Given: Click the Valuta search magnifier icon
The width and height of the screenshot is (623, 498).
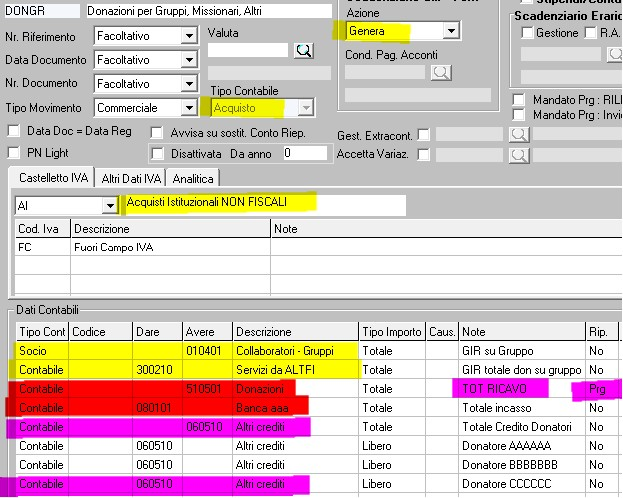Looking at the screenshot, I should click(304, 50).
